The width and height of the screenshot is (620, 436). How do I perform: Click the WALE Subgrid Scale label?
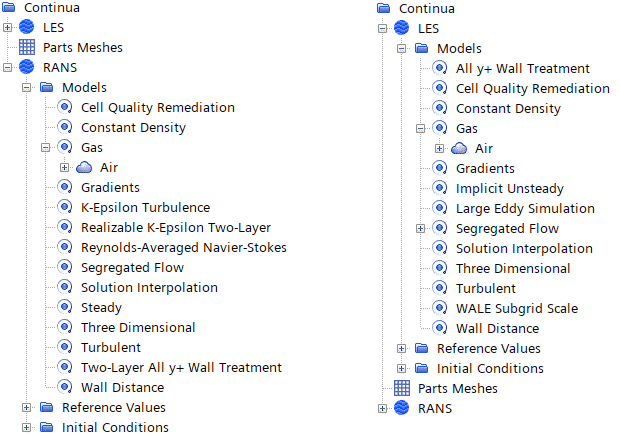tap(517, 308)
